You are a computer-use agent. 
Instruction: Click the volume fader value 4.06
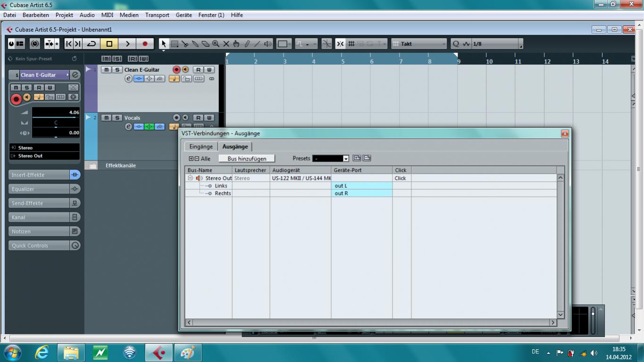point(56,113)
